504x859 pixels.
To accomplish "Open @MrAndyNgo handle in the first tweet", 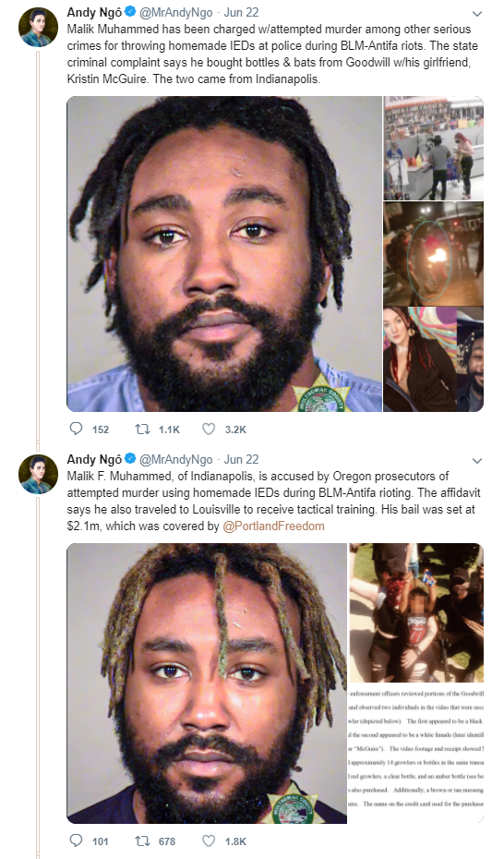I will 176,12.
